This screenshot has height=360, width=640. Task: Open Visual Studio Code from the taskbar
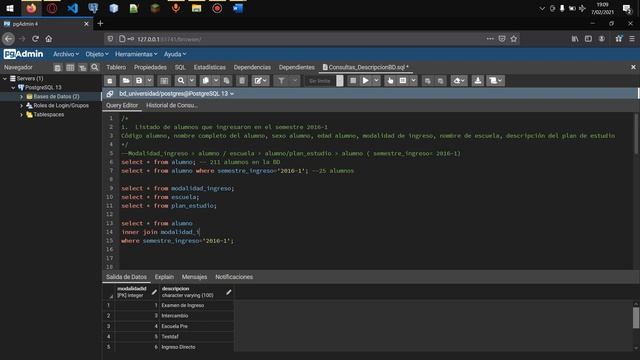pos(73,8)
